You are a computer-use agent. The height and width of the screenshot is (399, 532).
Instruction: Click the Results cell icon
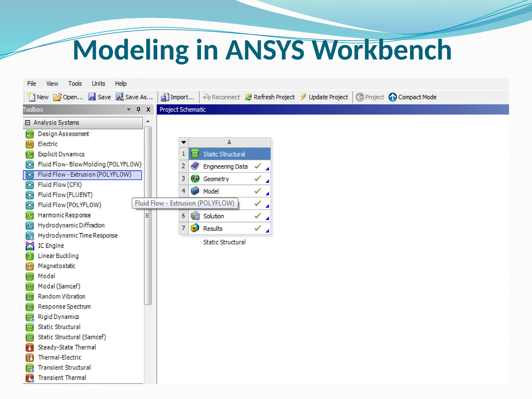coord(195,228)
